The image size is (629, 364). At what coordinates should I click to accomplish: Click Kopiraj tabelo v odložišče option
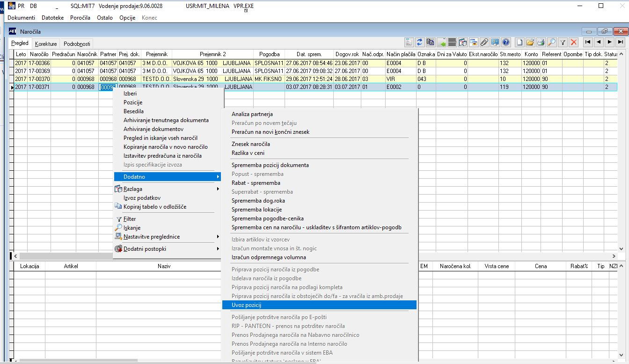coord(155,207)
